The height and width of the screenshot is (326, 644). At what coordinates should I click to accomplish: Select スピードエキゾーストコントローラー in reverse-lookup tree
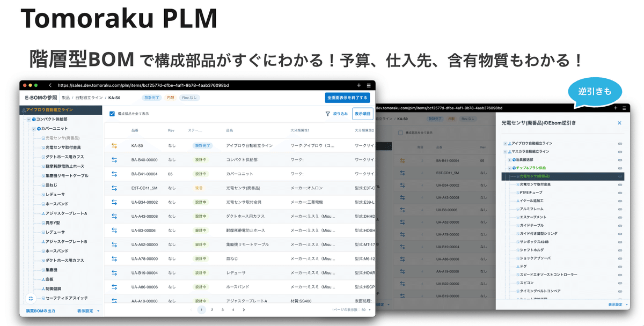[x=548, y=275]
